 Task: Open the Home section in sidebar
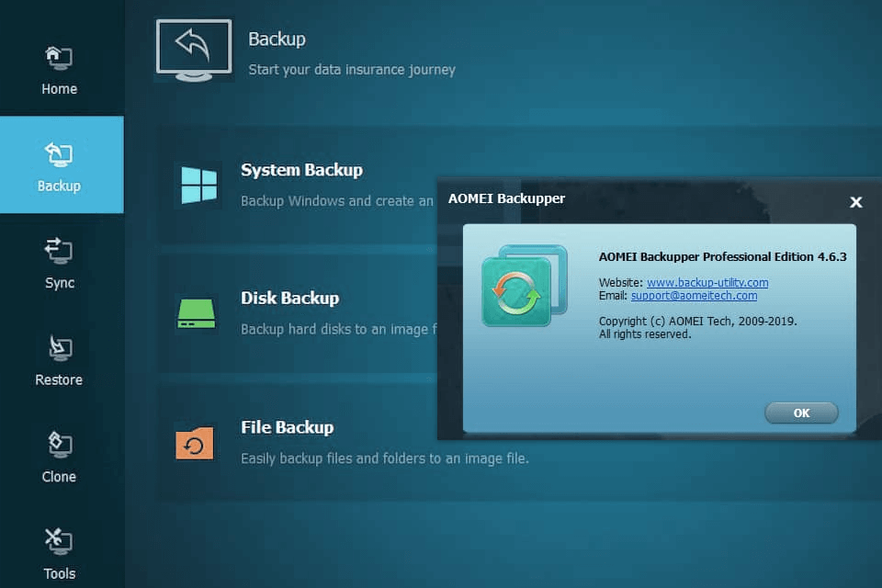pos(59,69)
